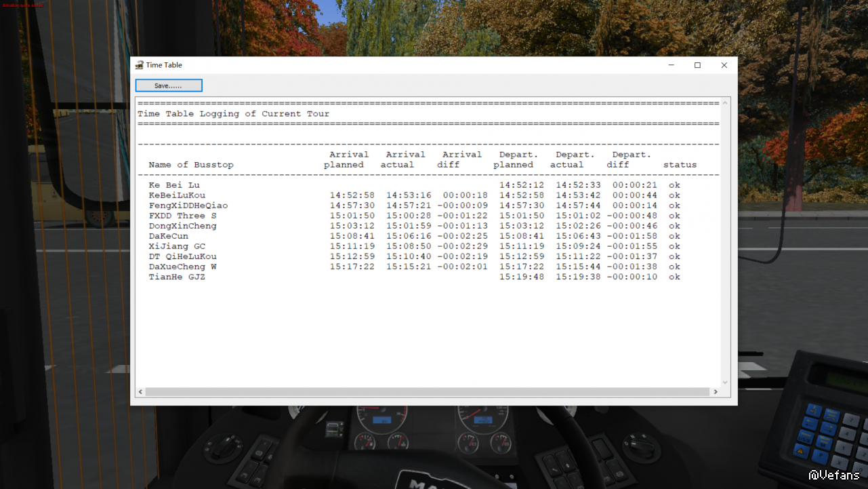Click the actual departure time '15:19:38'
The image size is (868, 489).
pos(579,277)
